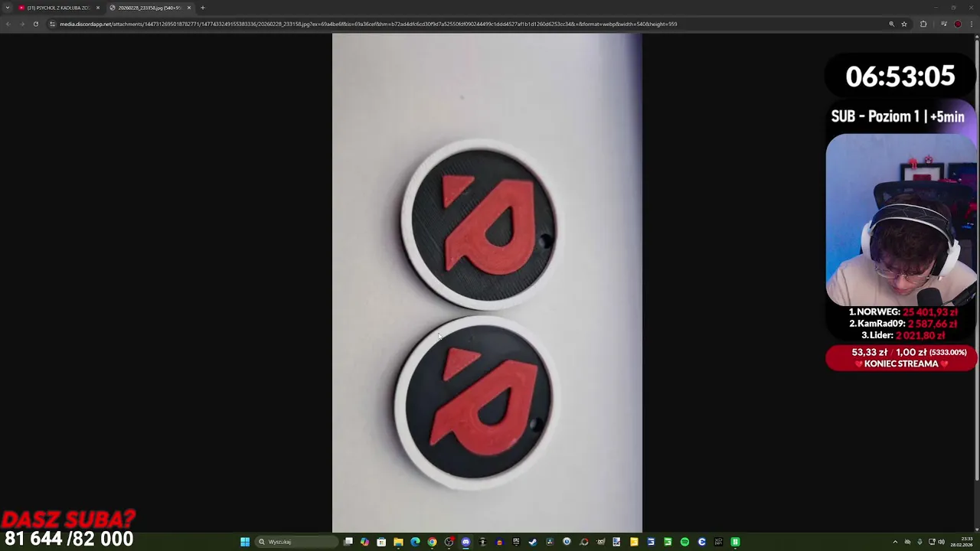Open the yellow sticky notes taskbar icon
The width and height of the screenshot is (980, 551).
[634, 542]
